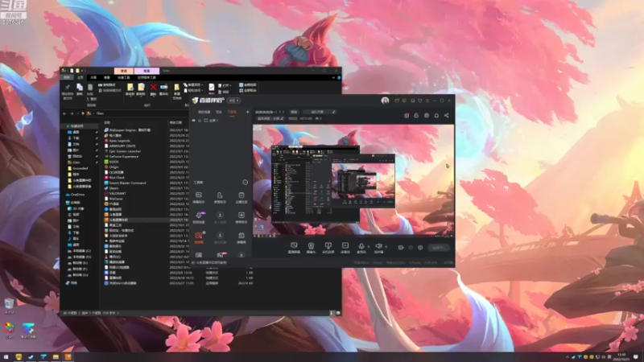Viewport: 644px width, 362px height.
Task: Click the Explorer address bar showing Giao
Action: point(138,113)
